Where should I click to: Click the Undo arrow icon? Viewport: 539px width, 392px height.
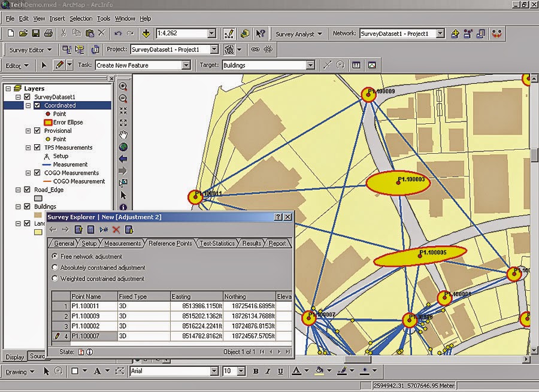click(118, 34)
